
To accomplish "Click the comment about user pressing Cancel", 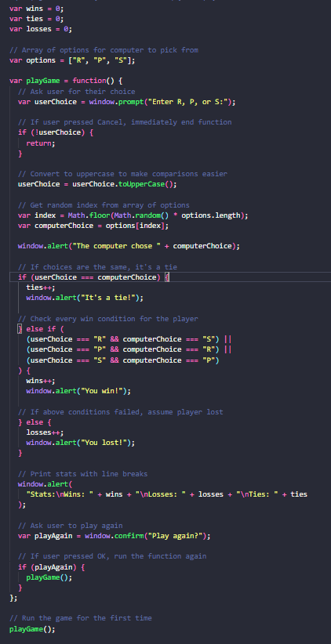I will [125, 122].
